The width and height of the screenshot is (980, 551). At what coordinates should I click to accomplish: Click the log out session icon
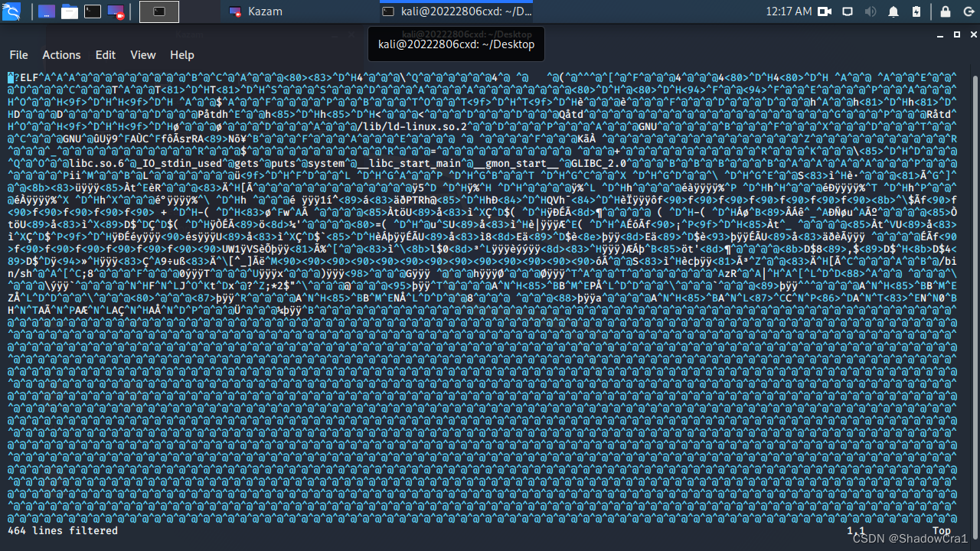pyautogui.click(x=968, y=11)
